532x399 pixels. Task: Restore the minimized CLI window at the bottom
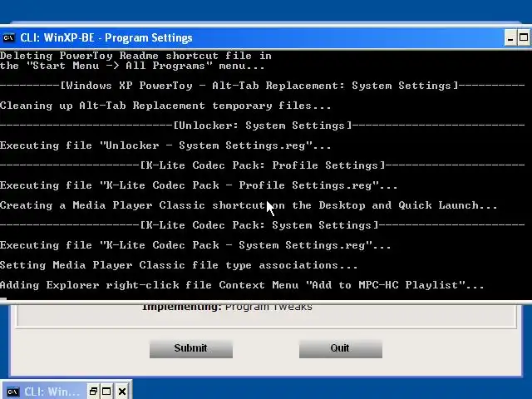pos(93,392)
